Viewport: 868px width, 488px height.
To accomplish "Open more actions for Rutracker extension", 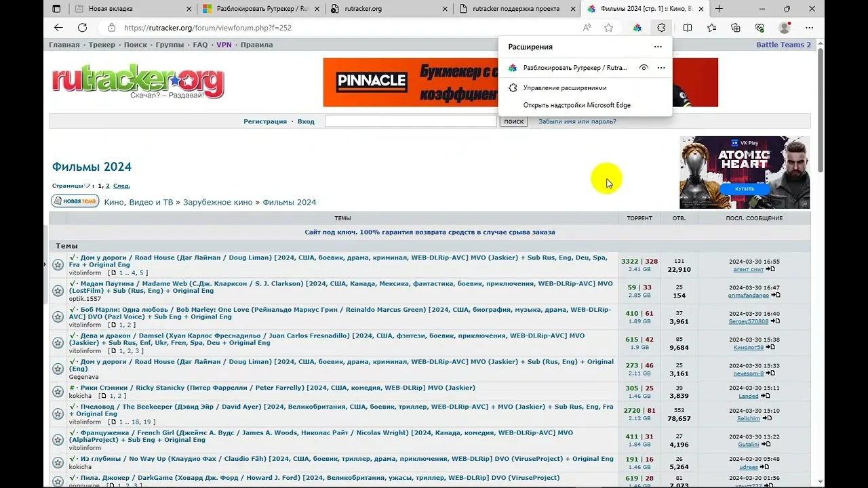I will pos(661,68).
